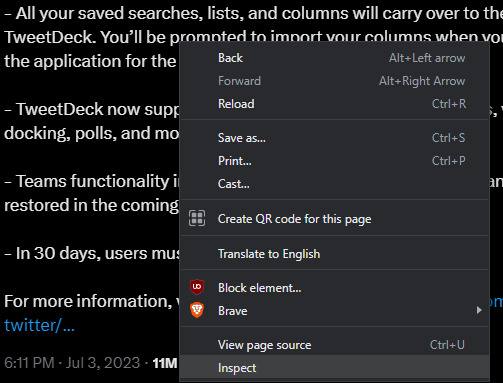This screenshot has width=503, height=383.
Task: Click the Brave lion logo icon
Action: point(197,310)
